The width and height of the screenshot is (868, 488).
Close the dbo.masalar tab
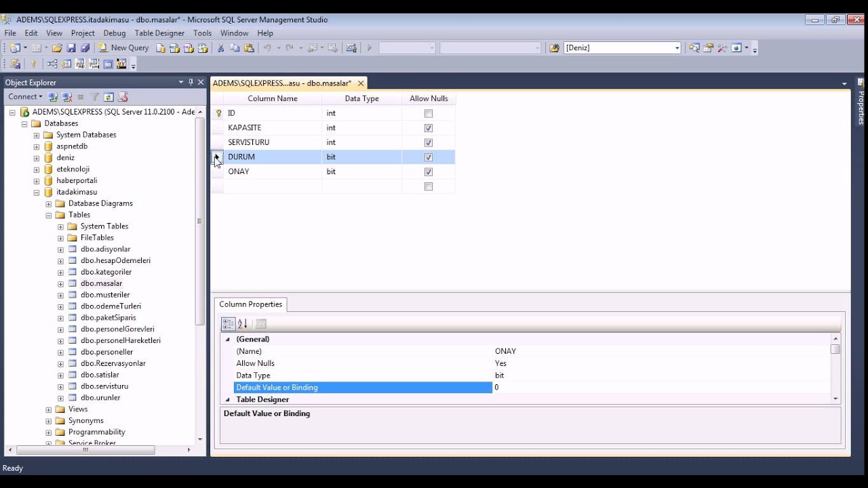[x=361, y=83]
